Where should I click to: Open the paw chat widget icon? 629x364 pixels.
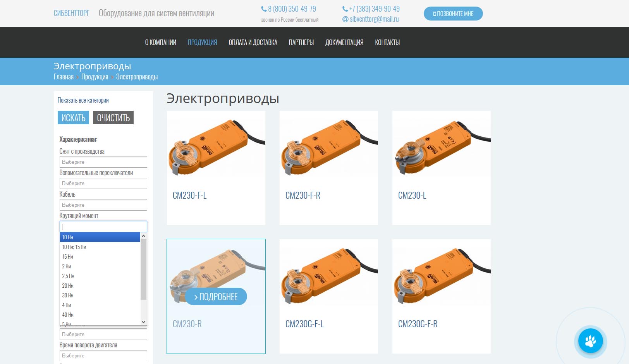click(x=590, y=341)
